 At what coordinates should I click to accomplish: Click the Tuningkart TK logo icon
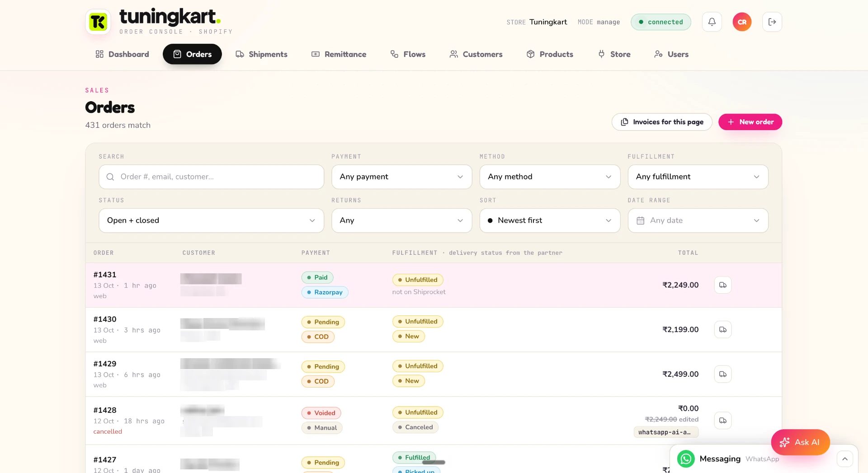[98, 22]
